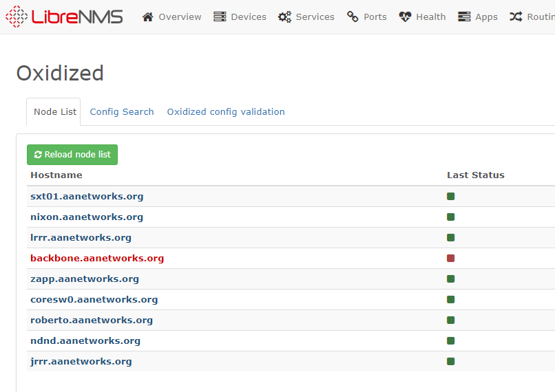Open backbone.aanetworks.org device in red
The width and height of the screenshot is (555, 392).
[97, 258]
